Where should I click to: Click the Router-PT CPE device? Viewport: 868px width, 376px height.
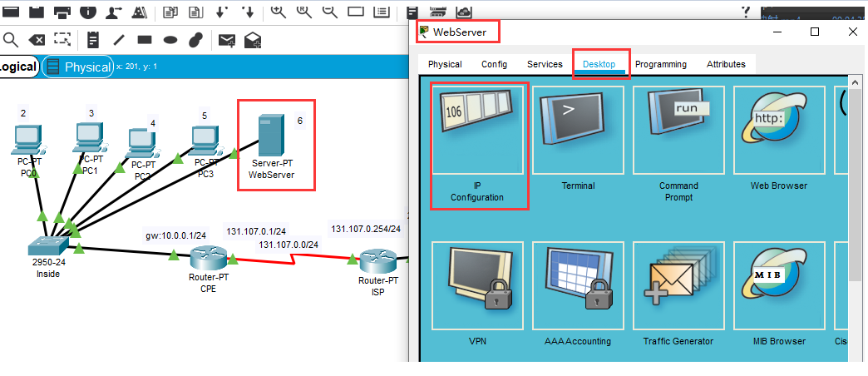click(203, 259)
